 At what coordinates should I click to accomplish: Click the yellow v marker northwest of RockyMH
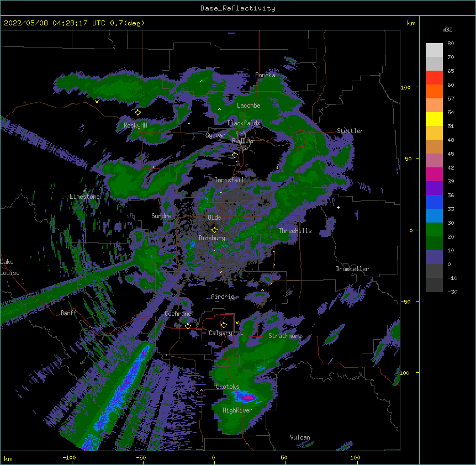97,102
